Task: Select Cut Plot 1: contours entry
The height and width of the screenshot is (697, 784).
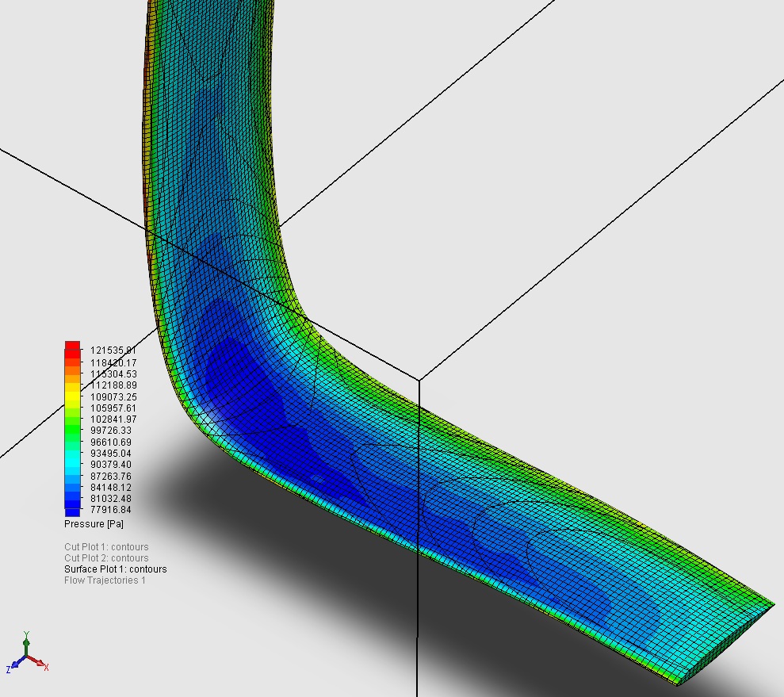Action: coord(106,547)
